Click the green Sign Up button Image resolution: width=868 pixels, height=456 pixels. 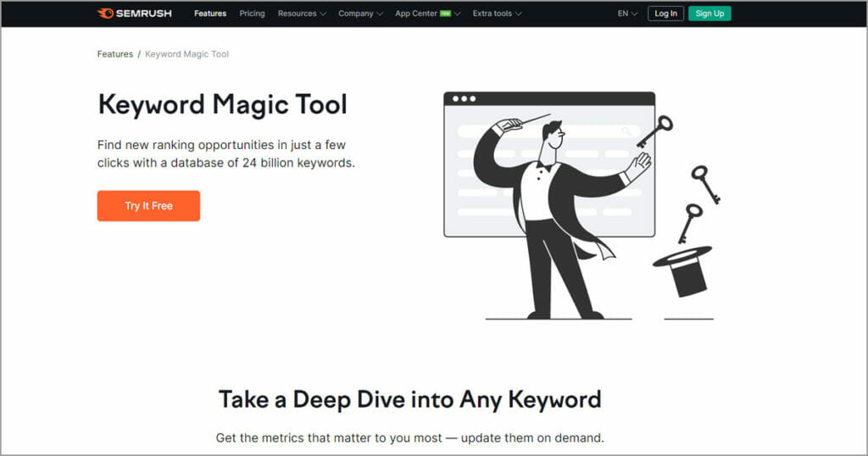pyautogui.click(x=709, y=14)
